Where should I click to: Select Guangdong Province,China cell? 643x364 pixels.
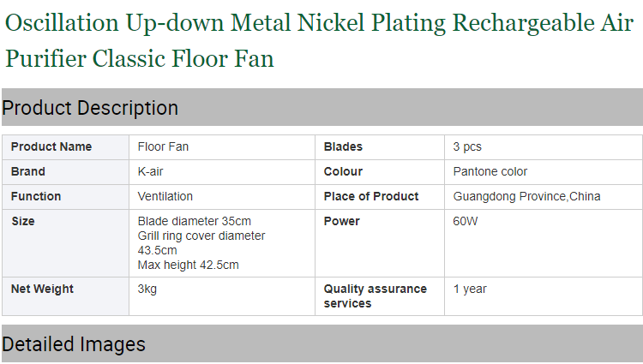[x=544, y=197]
